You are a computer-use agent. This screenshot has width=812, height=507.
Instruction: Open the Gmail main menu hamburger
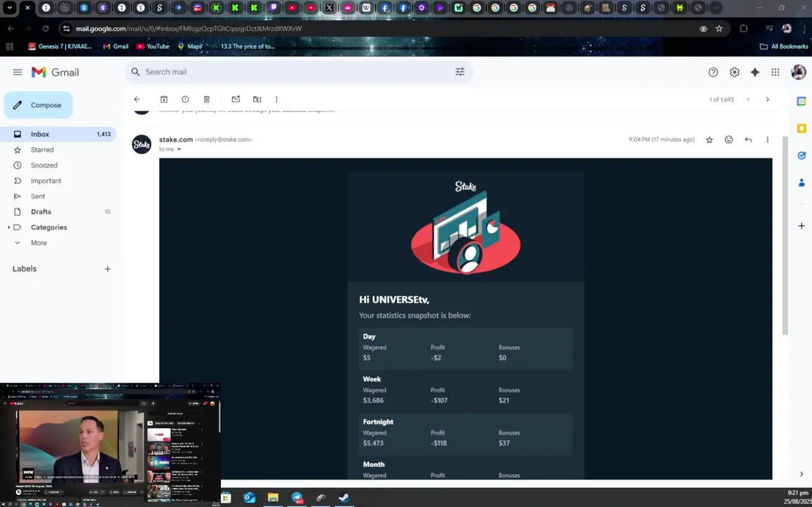click(17, 72)
